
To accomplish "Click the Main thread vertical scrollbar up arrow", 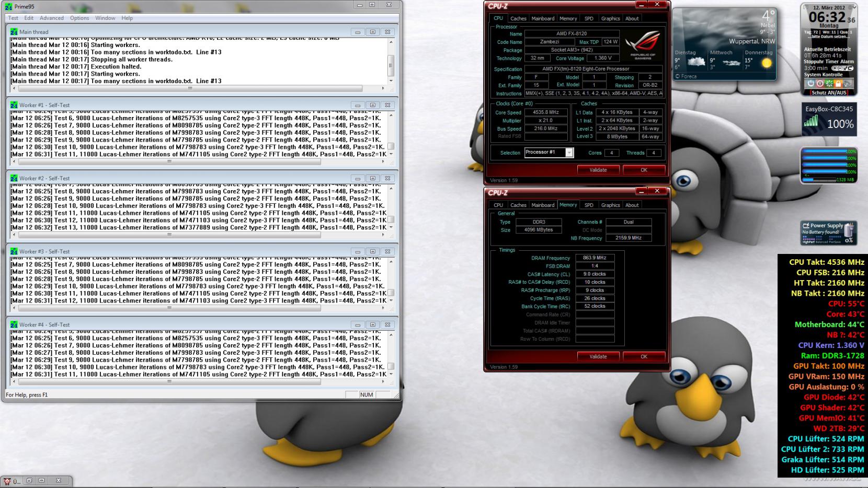I will point(391,42).
